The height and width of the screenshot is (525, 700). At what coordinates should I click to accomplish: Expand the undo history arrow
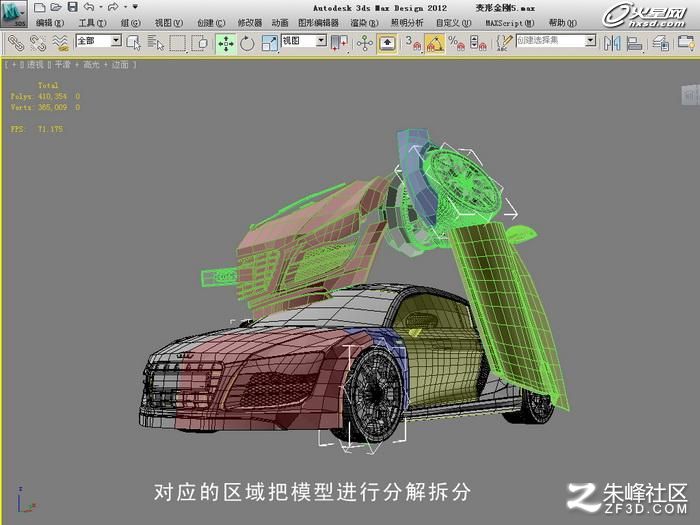[101, 7]
